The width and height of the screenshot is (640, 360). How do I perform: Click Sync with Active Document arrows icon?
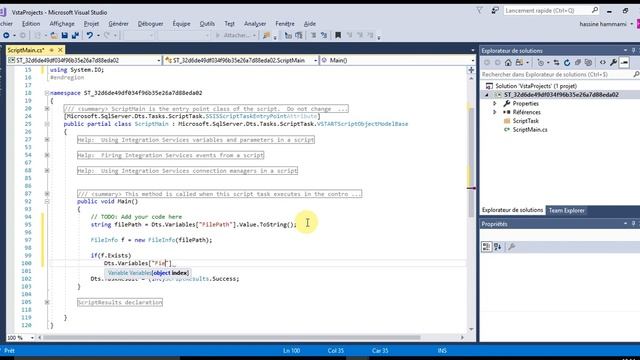[556, 62]
